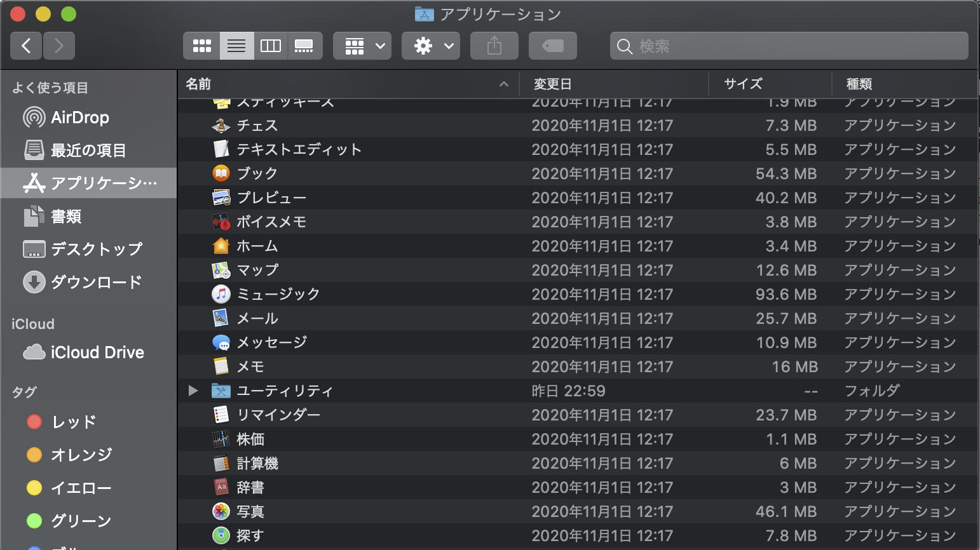
Task: Select the 探す app icon
Action: pyautogui.click(x=221, y=535)
